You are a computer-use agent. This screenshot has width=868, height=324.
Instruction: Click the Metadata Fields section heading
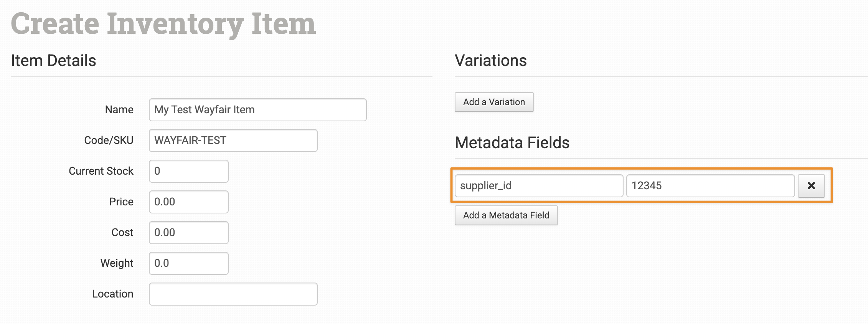tap(512, 143)
